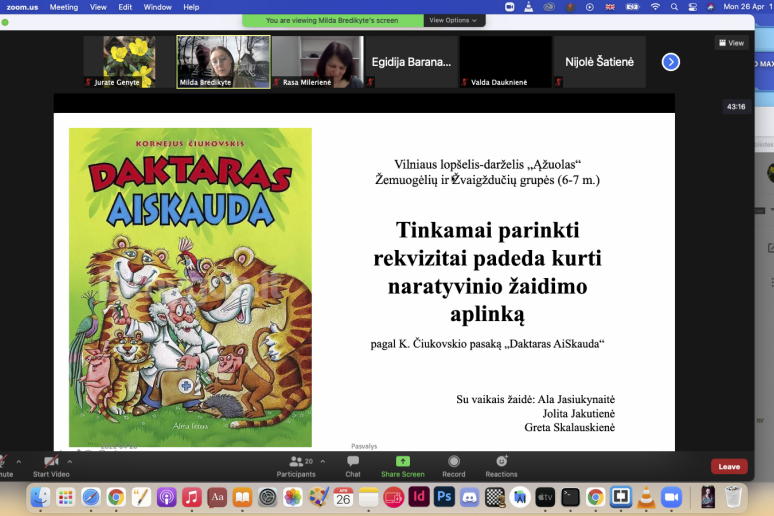774x516 pixels.
Task: Click the Daktaras Aiskauda book cover
Action: click(191, 287)
